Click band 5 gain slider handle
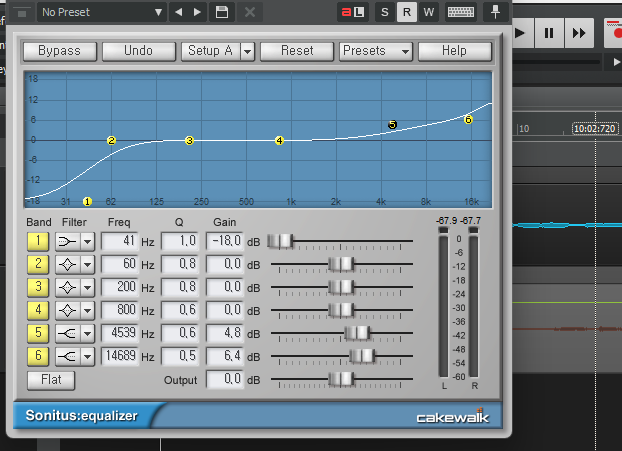The height and width of the screenshot is (451, 622). click(357, 333)
